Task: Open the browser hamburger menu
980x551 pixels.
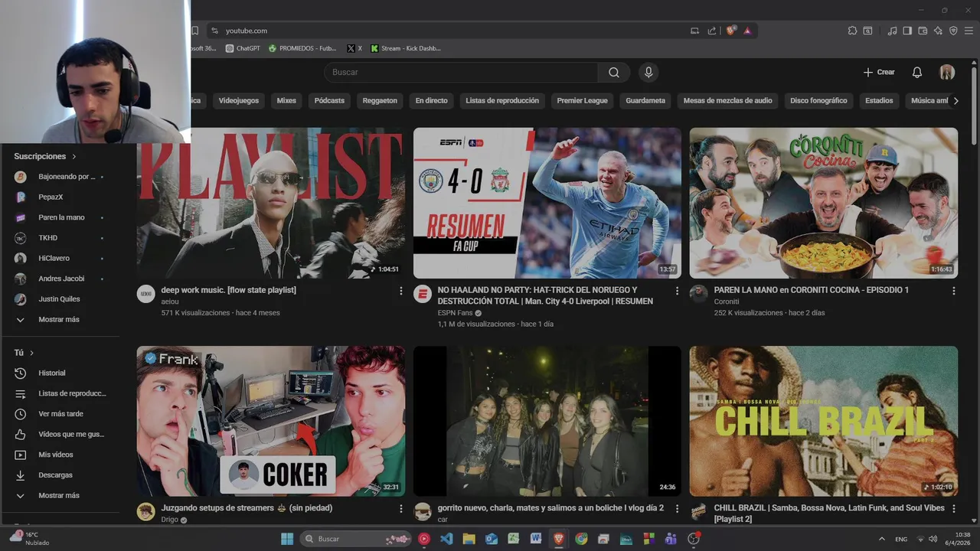Action: [969, 31]
